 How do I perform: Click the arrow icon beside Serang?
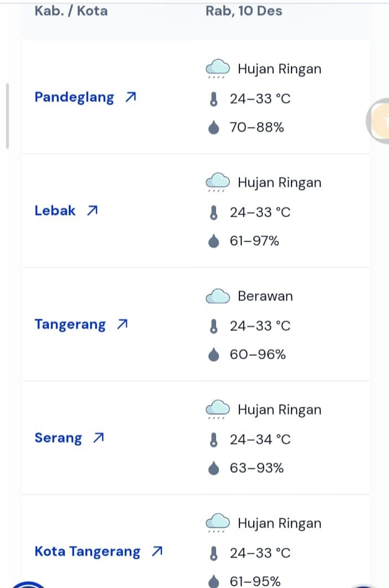(98, 438)
